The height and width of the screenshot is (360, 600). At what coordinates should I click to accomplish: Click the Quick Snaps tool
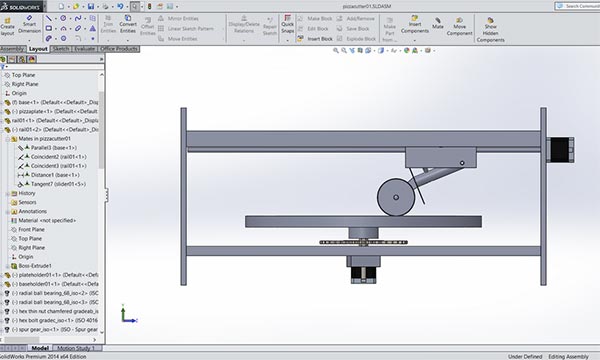(x=287, y=24)
